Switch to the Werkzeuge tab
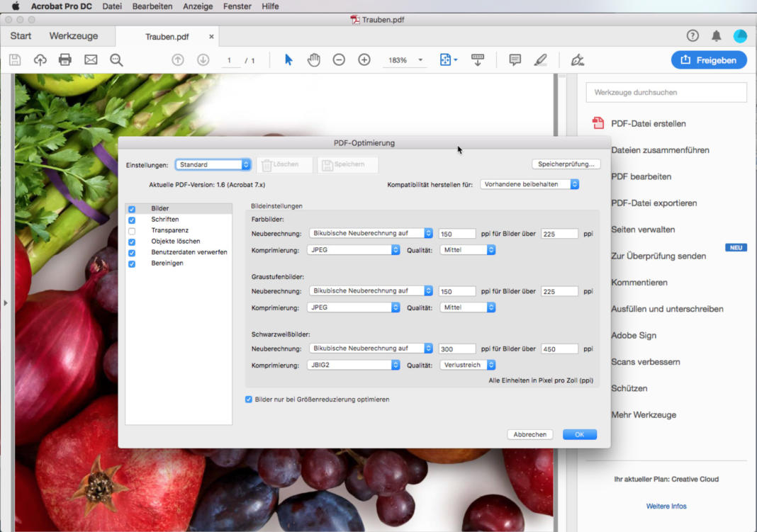The height and width of the screenshot is (532, 757). point(74,36)
